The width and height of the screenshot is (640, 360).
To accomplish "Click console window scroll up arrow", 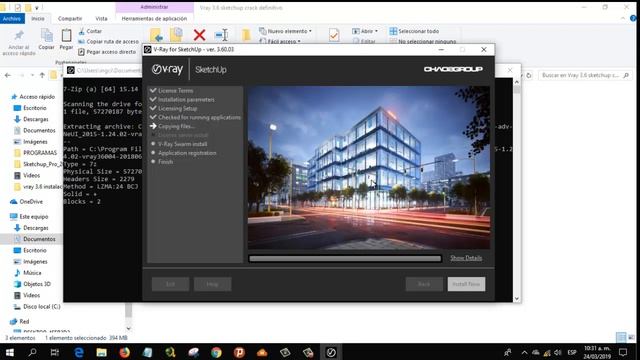I will coord(517,82).
